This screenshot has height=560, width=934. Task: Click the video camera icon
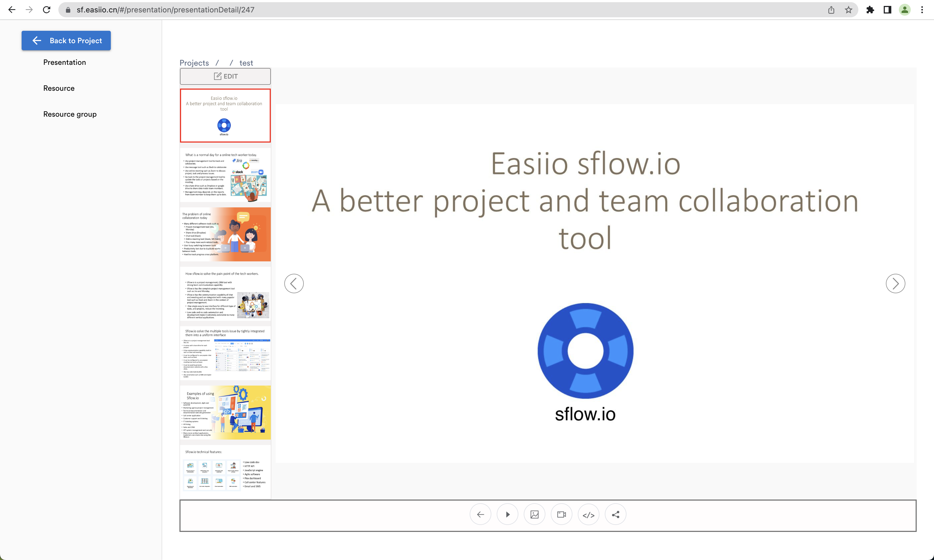point(562,514)
